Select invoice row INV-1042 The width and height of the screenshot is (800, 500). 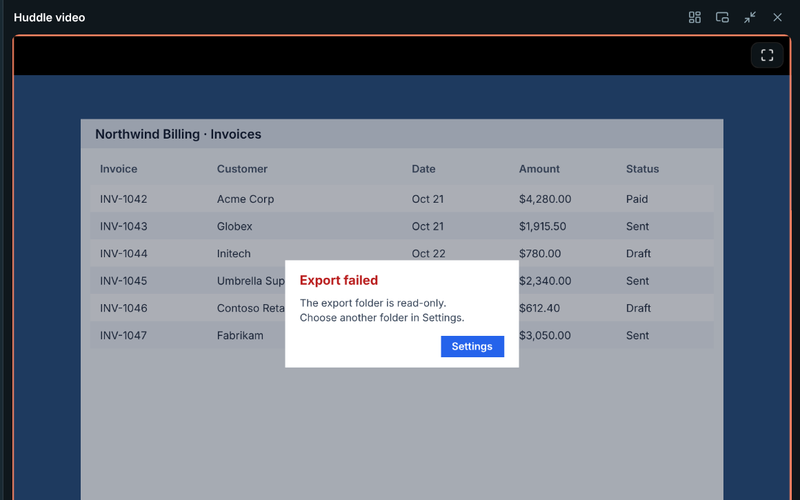click(402, 199)
